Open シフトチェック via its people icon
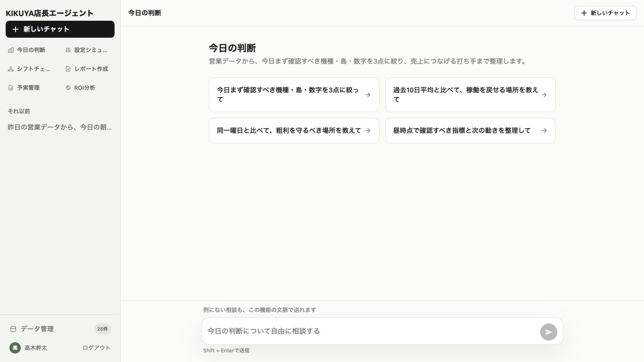This screenshot has width=644, height=362. (11, 69)
